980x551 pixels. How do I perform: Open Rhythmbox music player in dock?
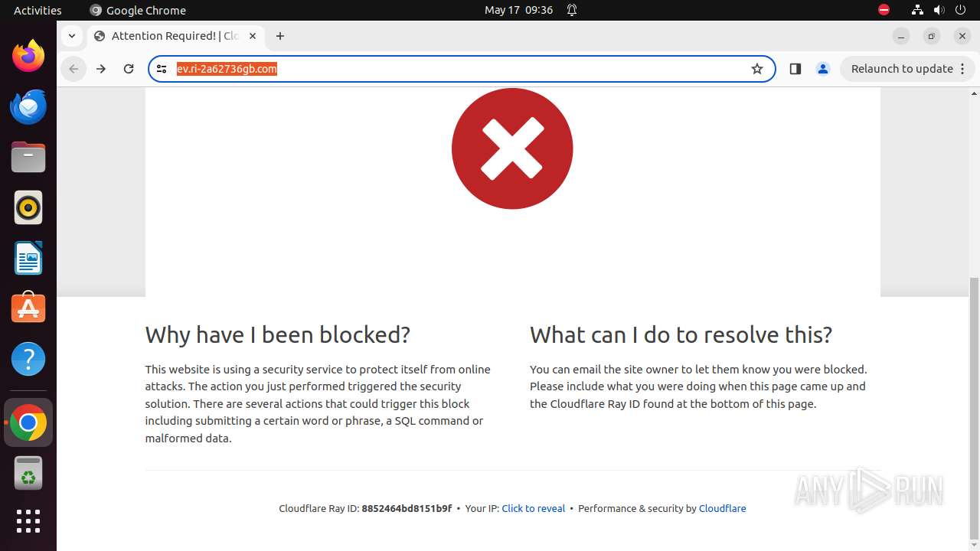tap(28, 207)
